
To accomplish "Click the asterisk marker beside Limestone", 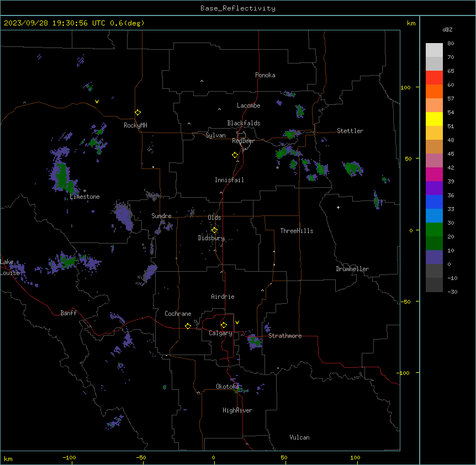I will [x=84, y=191].
